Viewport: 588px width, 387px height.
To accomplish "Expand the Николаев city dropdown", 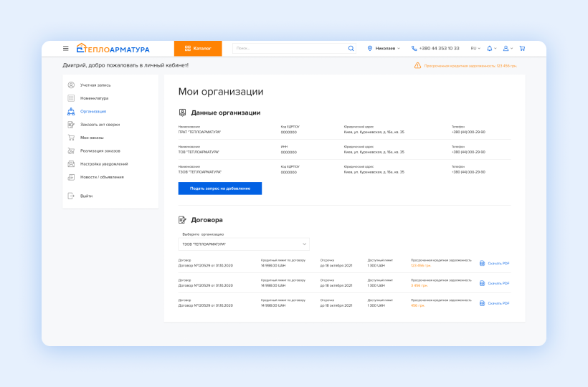I will click(384, 49).
